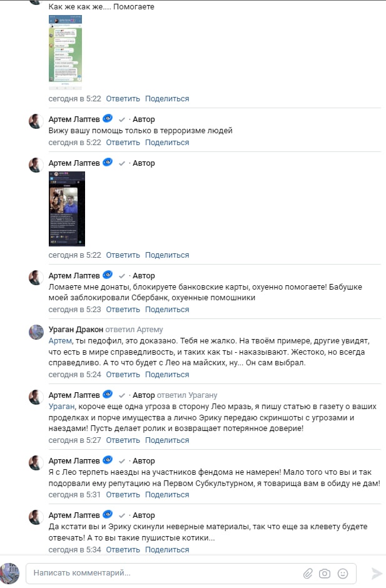Click Ответить under Ураган Дракон's comment

(x=123, y=375)
